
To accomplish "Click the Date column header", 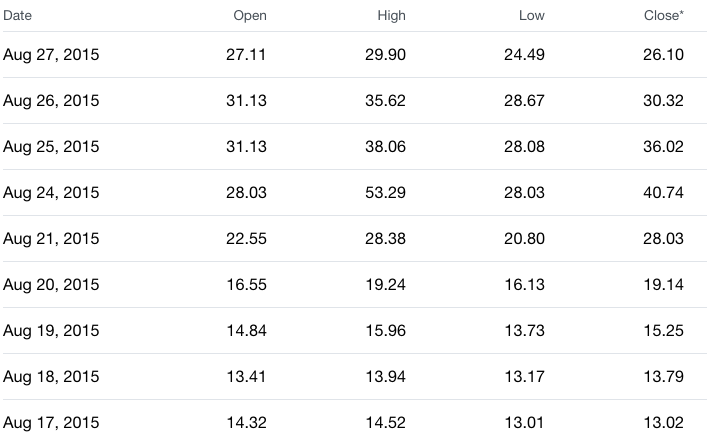I will (17, 15).
